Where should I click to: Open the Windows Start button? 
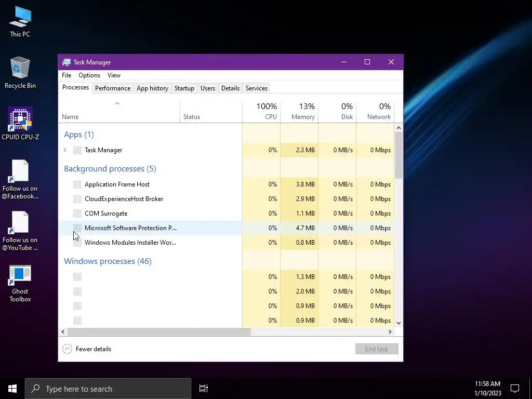pyautogui.click(x=12, y=389)
